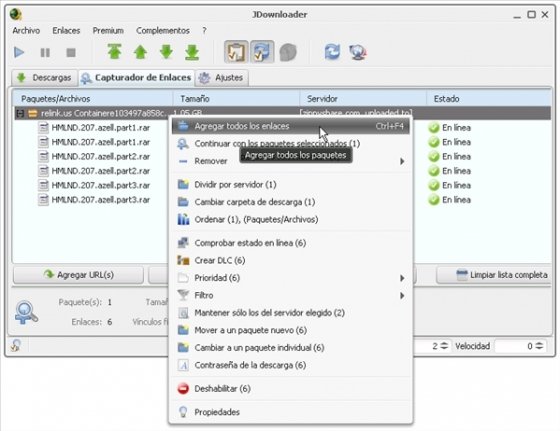Choose Cambiar carpeta de descarga (1)
The width and height of the screenshot is (560, 431).
click(x=290, y=202)
